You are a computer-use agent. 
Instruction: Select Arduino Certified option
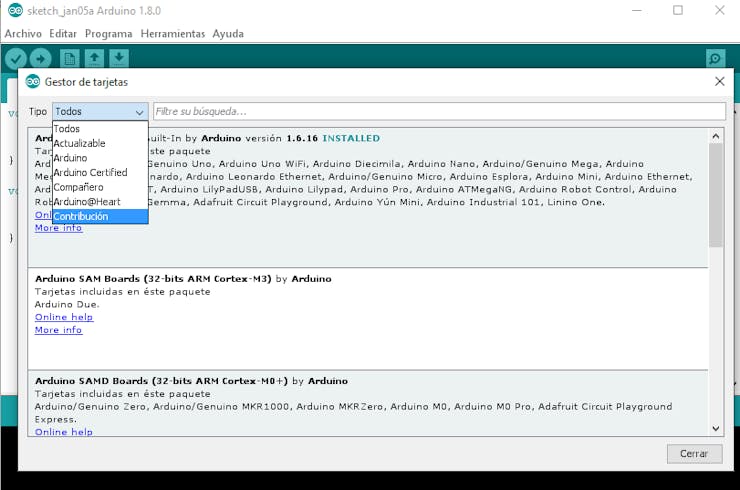point(100,172)
